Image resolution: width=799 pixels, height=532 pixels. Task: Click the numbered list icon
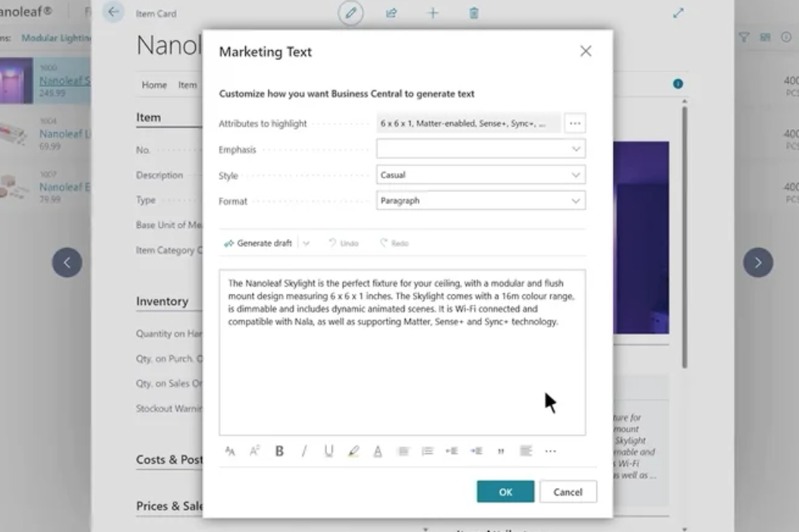(427, 451)
